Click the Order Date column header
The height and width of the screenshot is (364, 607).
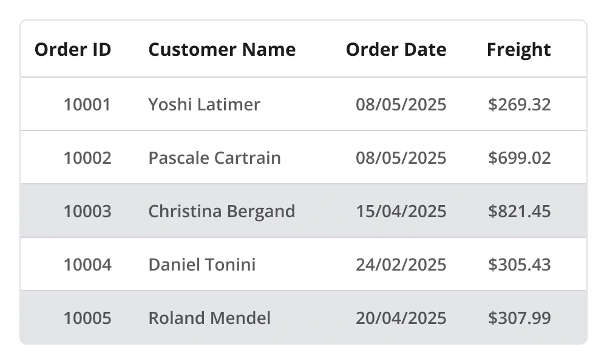click(x=396, y=50)
